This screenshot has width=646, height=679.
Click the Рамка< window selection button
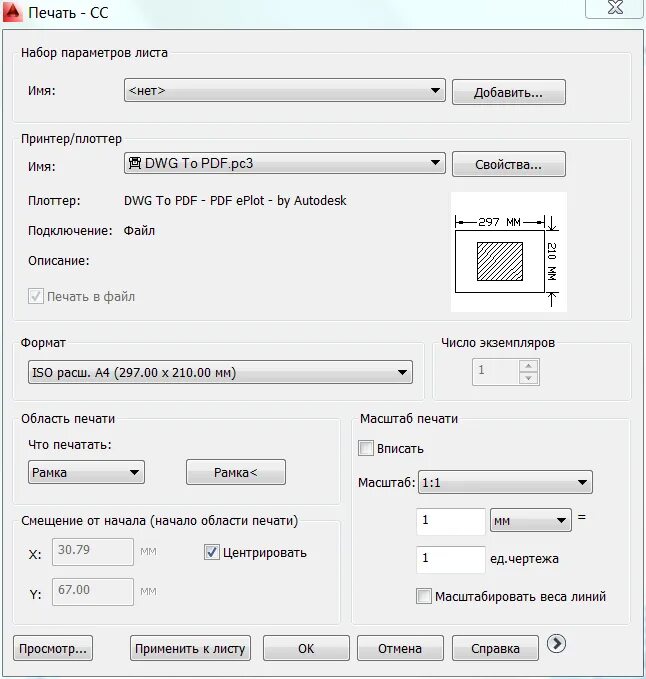[x=236, y=472]
